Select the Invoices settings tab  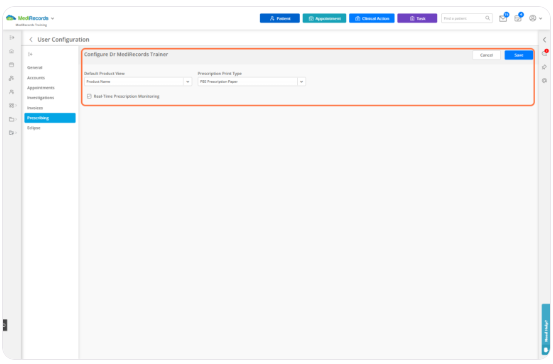click(x=35, y=108)
